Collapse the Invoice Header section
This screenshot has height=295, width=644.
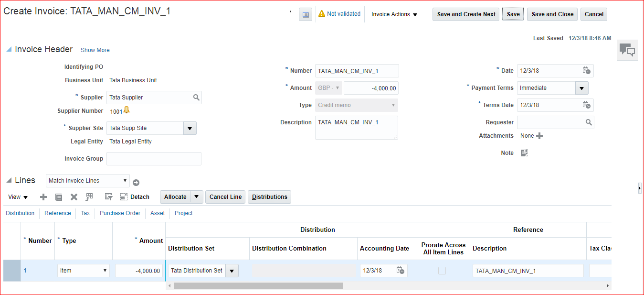click(9, 50)
